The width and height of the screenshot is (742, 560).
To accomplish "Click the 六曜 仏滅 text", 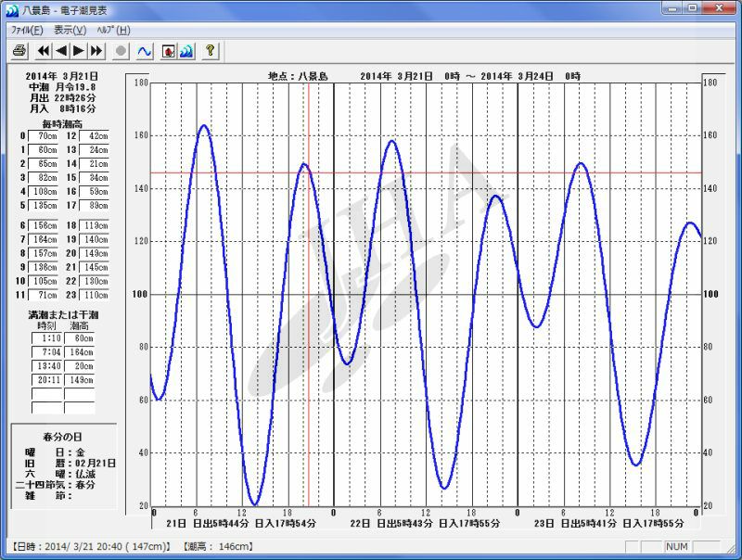I will click(x=60, y=474).
